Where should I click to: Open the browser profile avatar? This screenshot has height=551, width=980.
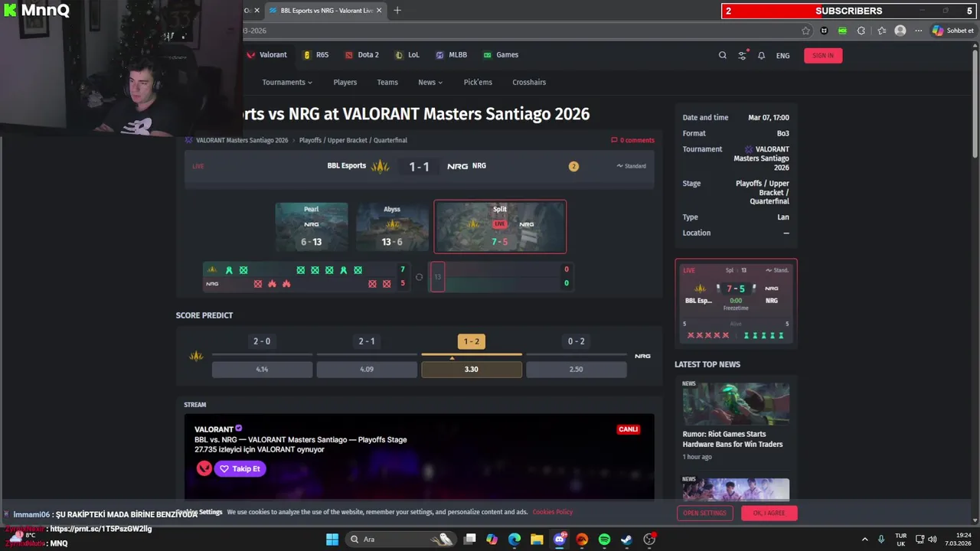(900, 31)
